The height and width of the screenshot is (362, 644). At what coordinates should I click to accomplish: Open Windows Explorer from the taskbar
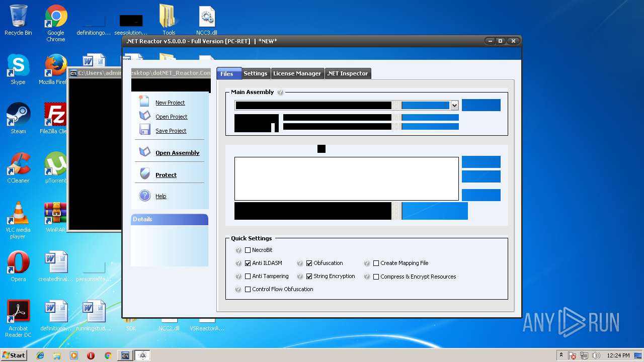(57, 355)
